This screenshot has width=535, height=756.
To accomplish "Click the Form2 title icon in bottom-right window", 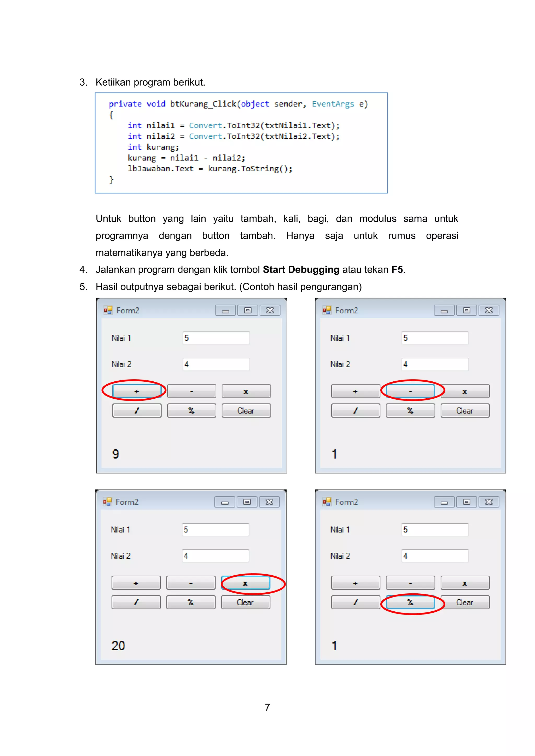I will click(327, 502).
